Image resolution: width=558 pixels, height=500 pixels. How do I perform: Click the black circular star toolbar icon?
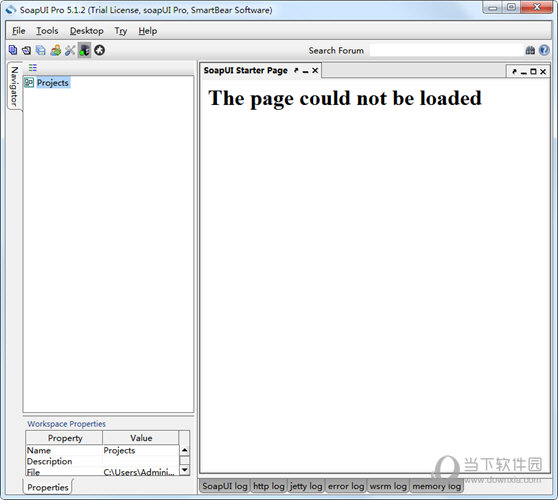coord(99,50)
